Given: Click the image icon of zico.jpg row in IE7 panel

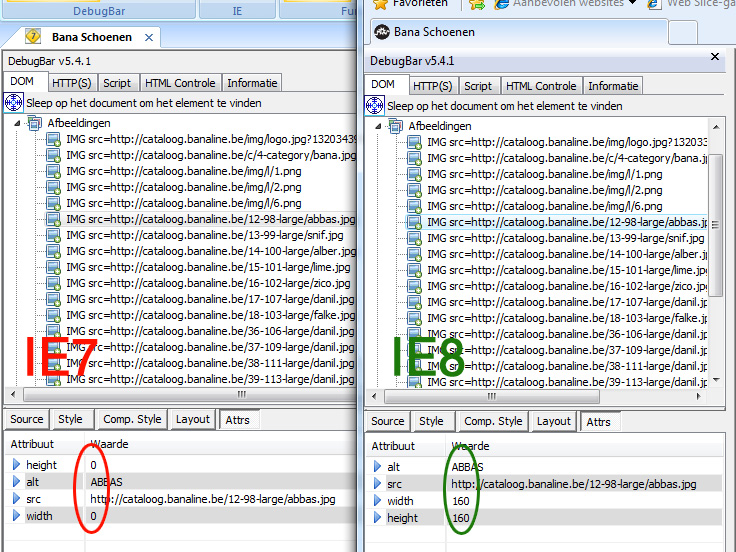Looking at the screenshot, I should click(53, 283).
